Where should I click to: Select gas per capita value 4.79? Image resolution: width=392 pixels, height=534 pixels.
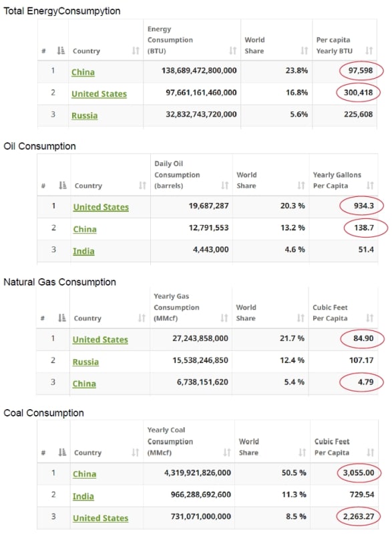click(x=365, y=382)
